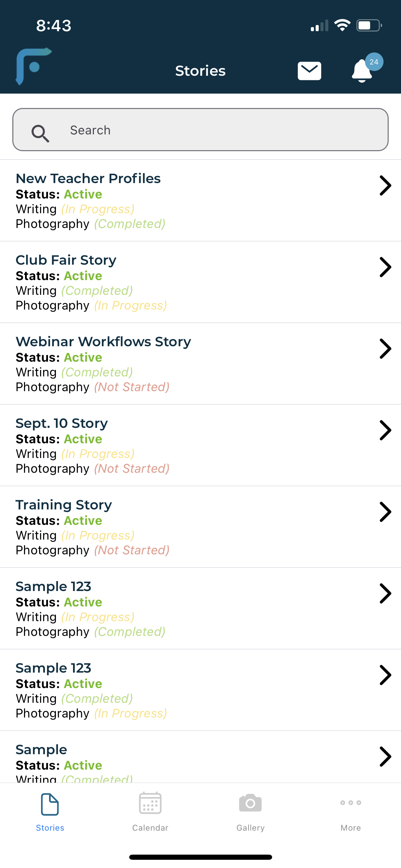
Task: Open the Training Story title
Action: (64, 505)
